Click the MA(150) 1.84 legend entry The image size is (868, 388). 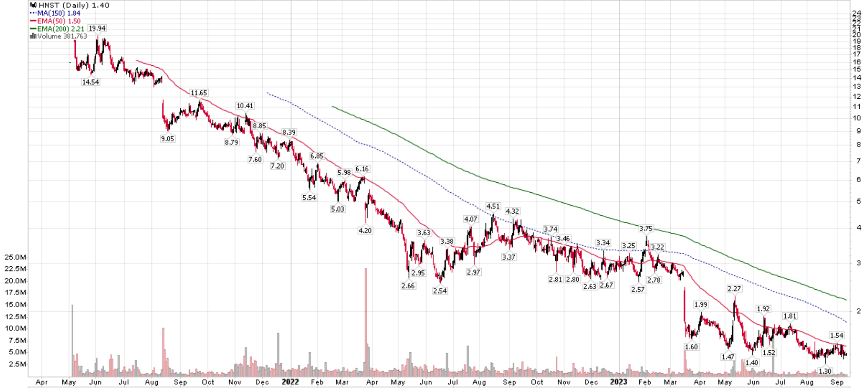point(59,13)
